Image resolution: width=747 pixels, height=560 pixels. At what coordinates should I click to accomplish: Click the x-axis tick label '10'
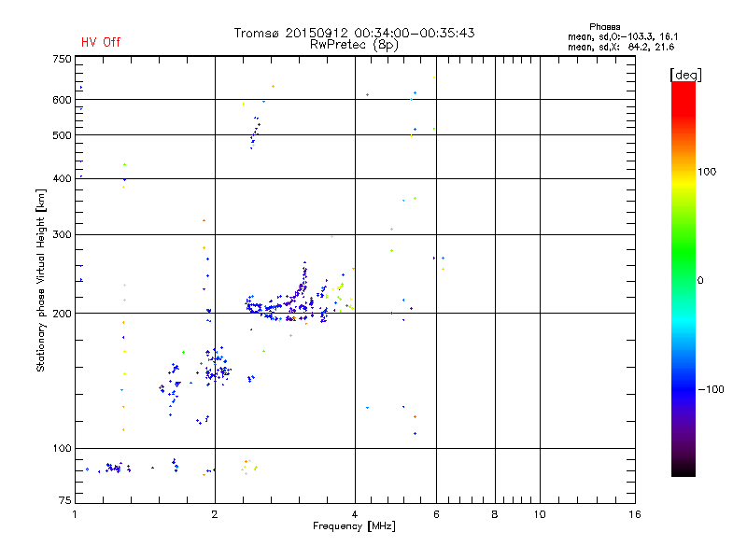(540, 514)
